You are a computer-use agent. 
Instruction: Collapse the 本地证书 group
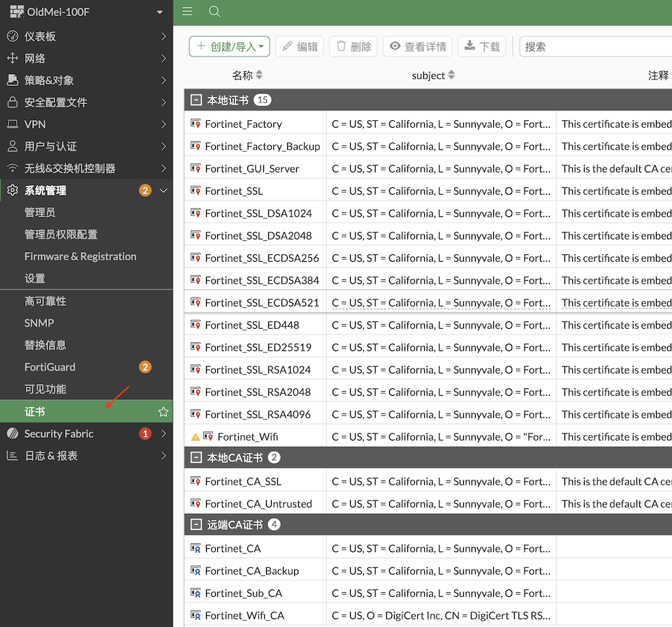point(196,100)
